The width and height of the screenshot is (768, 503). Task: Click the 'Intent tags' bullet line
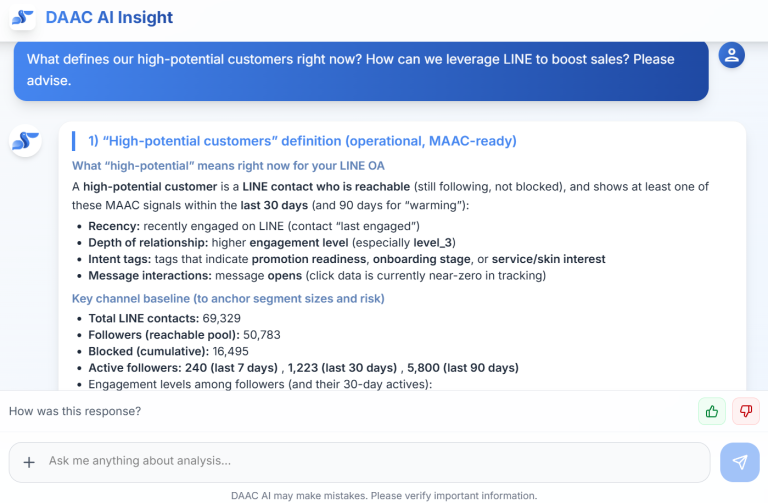pos(346,259)
